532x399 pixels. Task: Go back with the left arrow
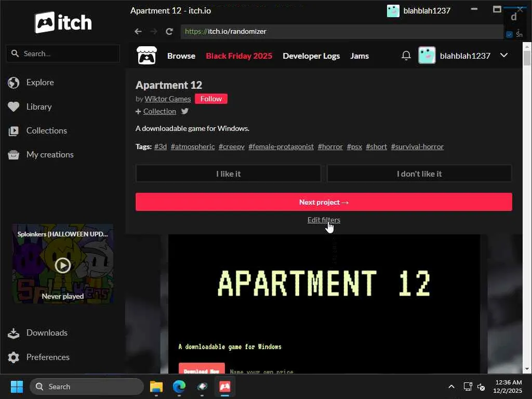pyautogui.click(x=138, y=32)
